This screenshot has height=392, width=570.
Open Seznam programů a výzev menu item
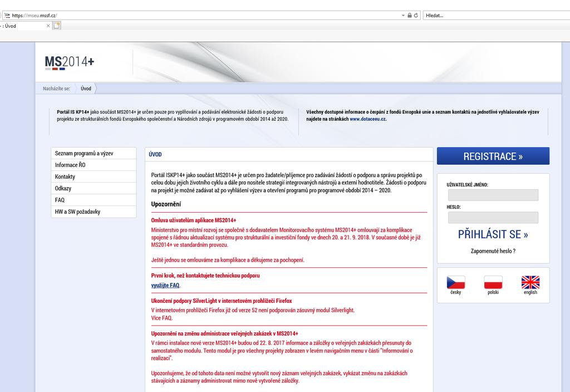point(94,153)
